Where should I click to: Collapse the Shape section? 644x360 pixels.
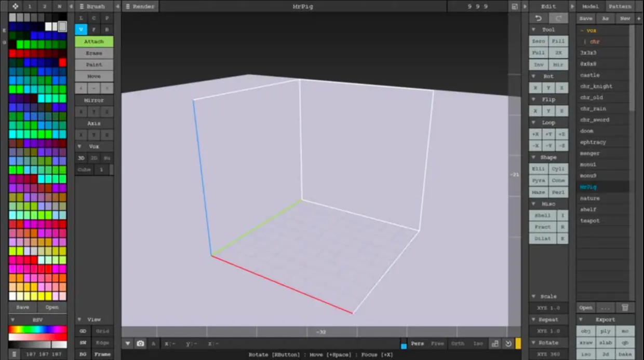pos(534,157)
